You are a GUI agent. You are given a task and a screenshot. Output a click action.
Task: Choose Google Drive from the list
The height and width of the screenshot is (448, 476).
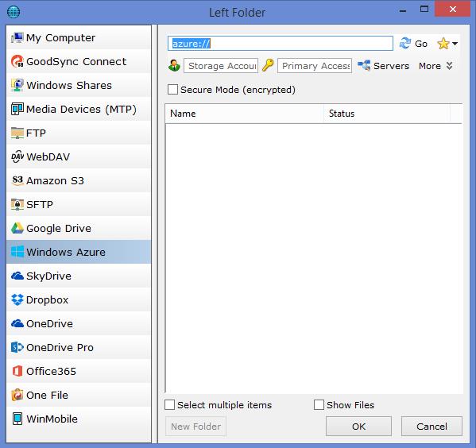(x=79, y=228)
